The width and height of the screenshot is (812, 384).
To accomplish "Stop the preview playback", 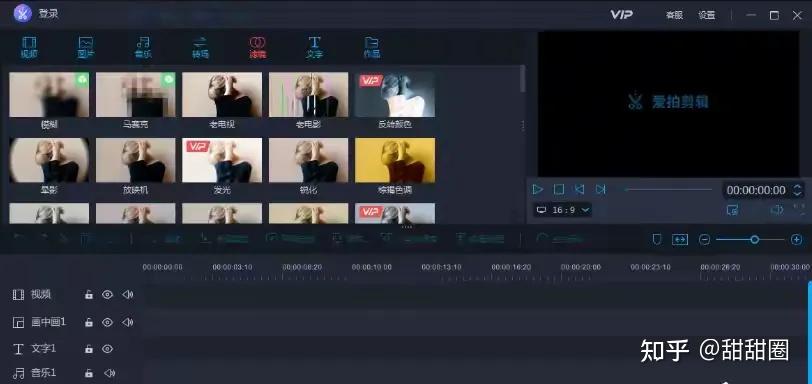I will [x=559, y=189].
